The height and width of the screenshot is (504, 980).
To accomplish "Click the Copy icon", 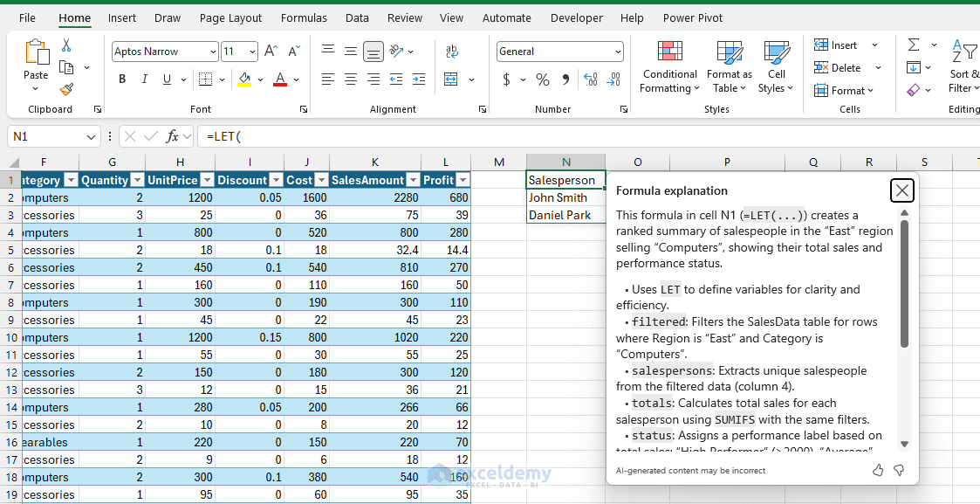I will point(66,67).
